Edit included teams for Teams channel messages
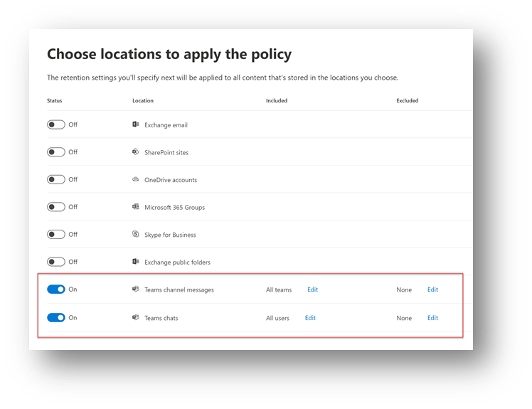Image resolution: width=532 pixels, height=409 pixels. (x=312, y=290)
